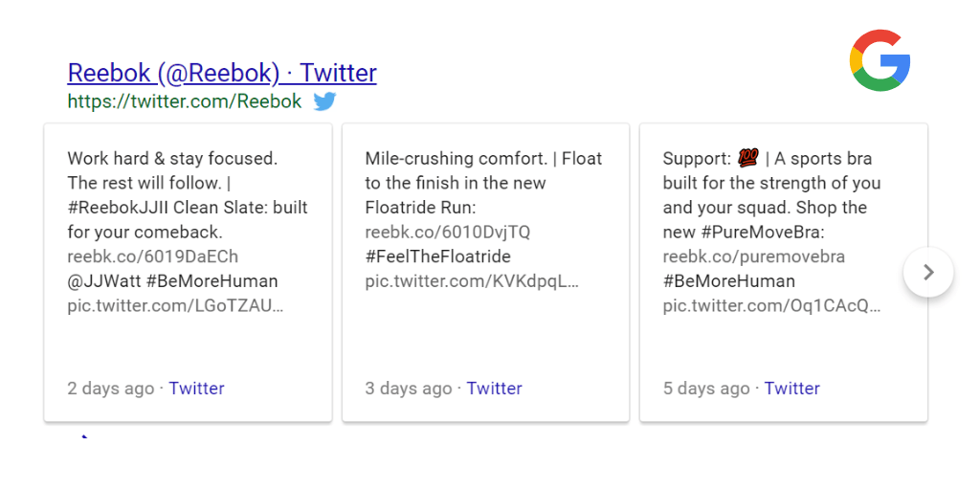Screen dimensions: 980x490
Task: Follow the reebk.co/6010DvjTQ link
Action: tap(448, 233)
